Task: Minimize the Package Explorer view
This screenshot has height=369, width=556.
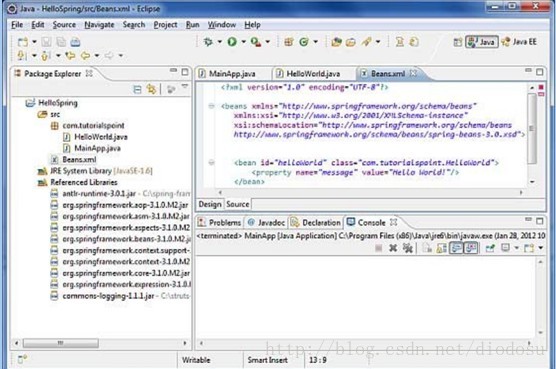Action: [173, 71]
